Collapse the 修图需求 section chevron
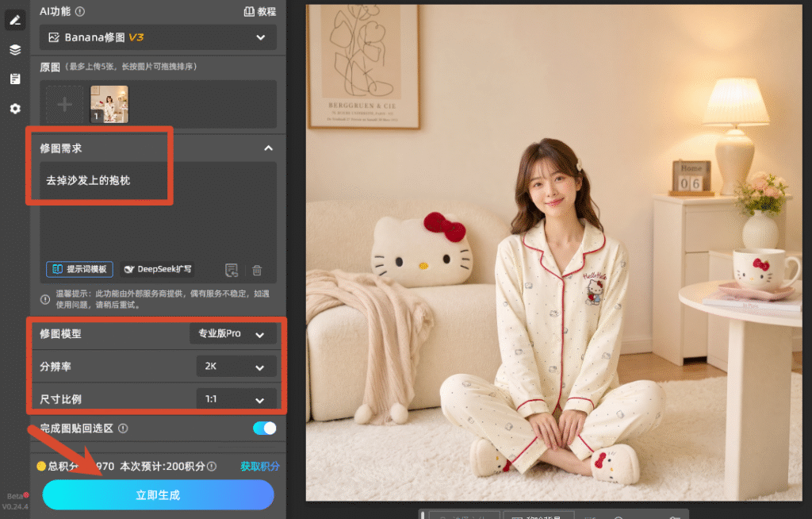The width and height of the screenshot is (812, 519). point(268,148)
